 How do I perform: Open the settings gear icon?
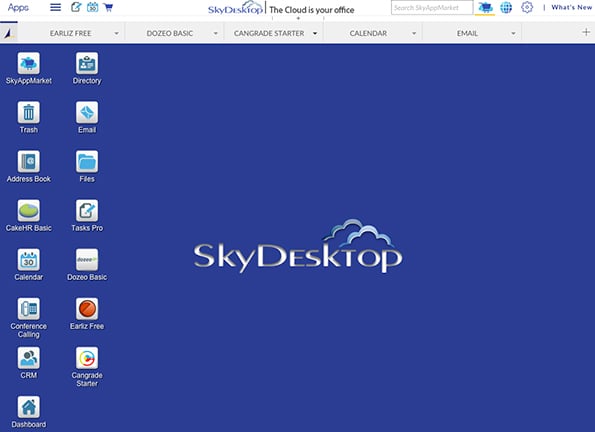click(x=527, y=7)
